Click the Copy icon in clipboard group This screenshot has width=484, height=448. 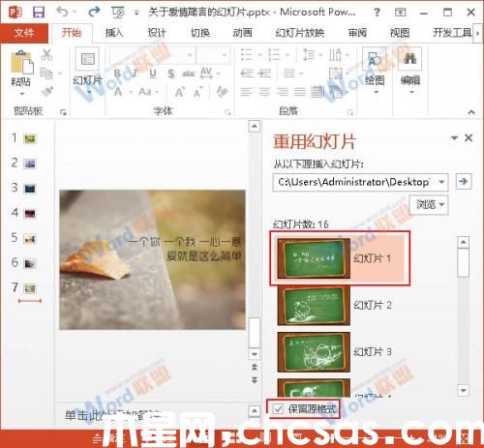pos(46,74)
